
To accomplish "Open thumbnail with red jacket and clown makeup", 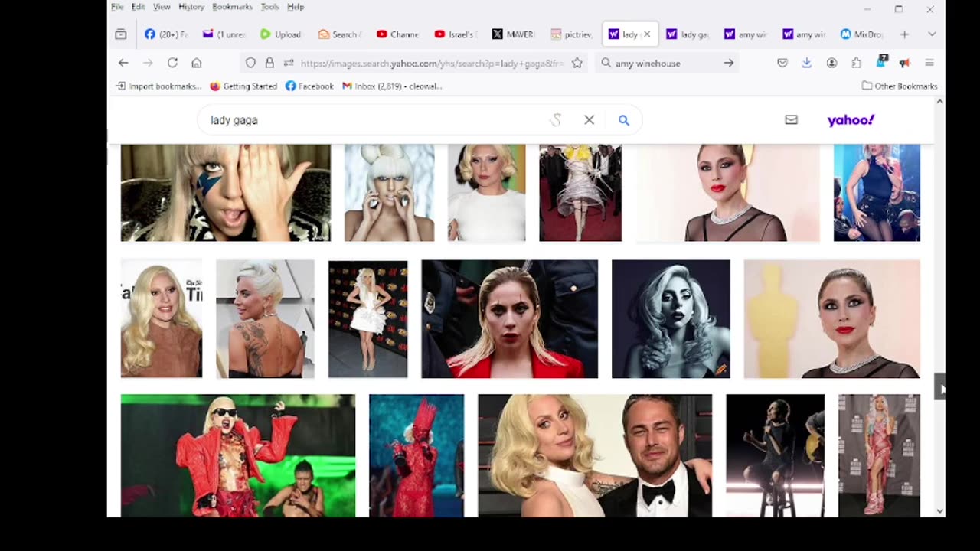I will (509, 318).
